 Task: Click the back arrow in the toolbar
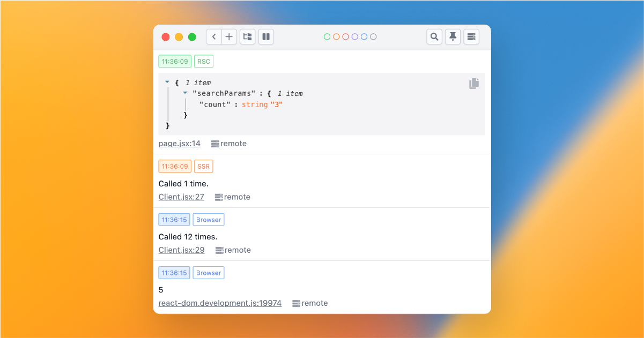[213, 36]
